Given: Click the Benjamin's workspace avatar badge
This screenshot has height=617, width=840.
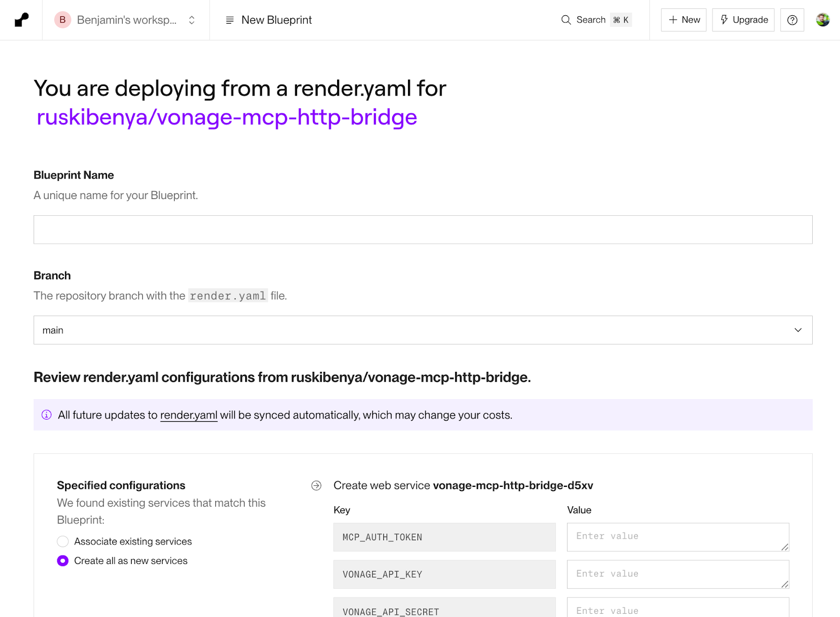Looking at the screenshot, I should (62, 19).
